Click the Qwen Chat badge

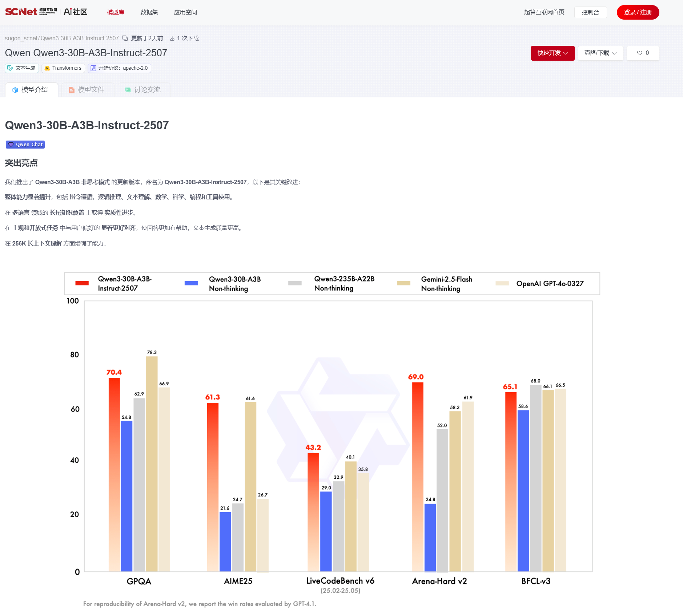coord(25,145)
